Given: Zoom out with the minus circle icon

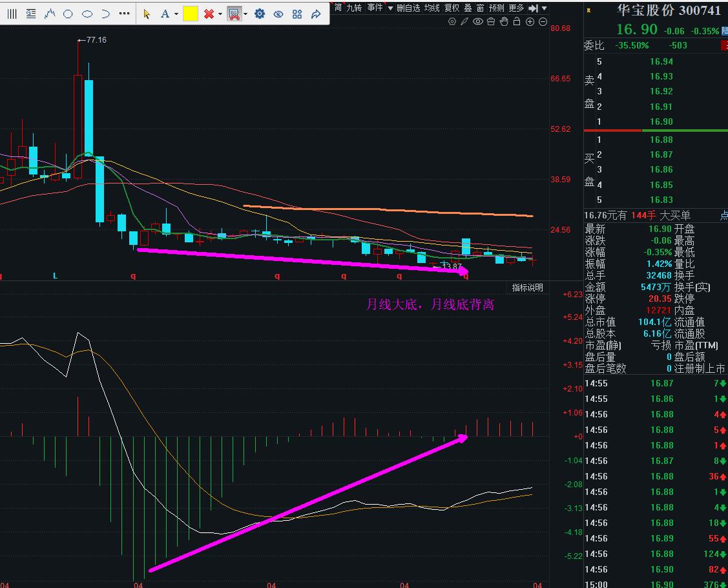Looking at the screenshot, I should coord(543,22).
